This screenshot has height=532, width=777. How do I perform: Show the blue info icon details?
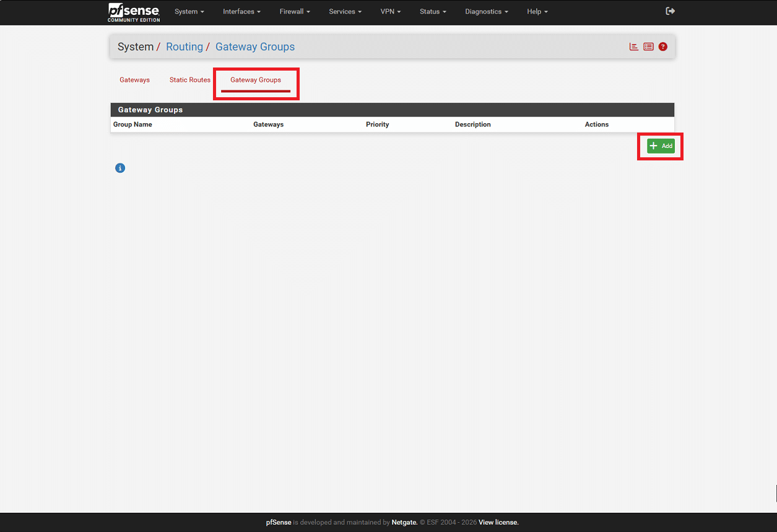click(120, 168)
